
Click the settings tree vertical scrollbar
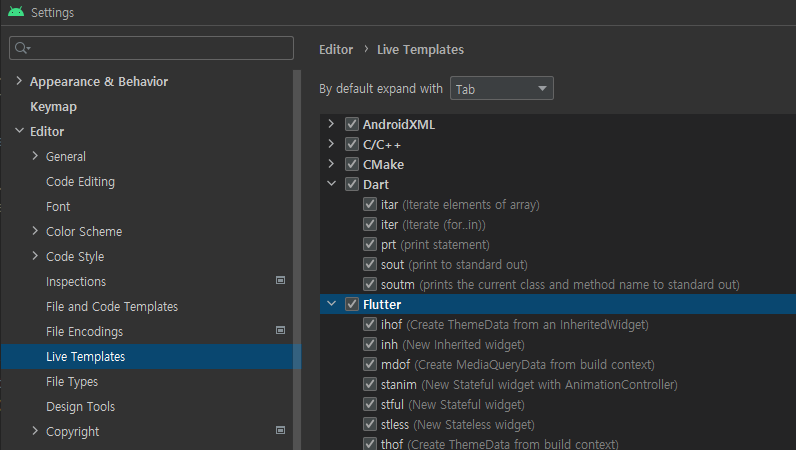click(297, 260)
